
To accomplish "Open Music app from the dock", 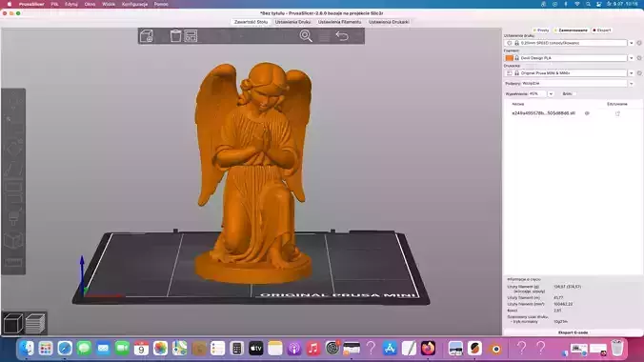I will point(313,349).
